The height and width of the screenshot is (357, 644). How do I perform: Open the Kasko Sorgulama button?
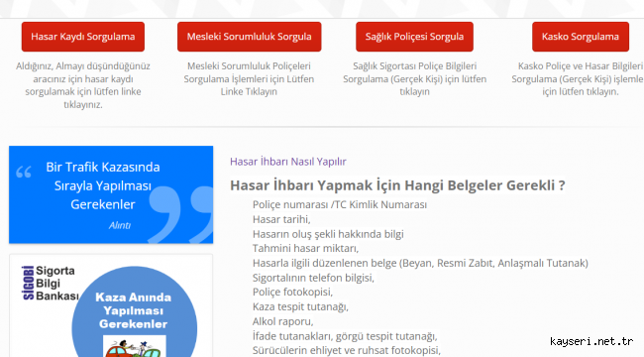pyautogui.click(x=581, y=37)
